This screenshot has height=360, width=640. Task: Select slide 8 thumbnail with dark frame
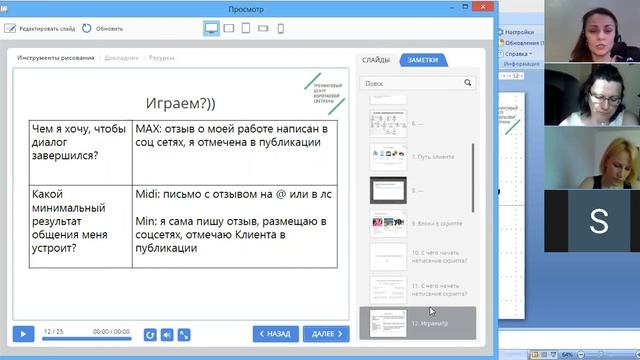coord(388,190)
